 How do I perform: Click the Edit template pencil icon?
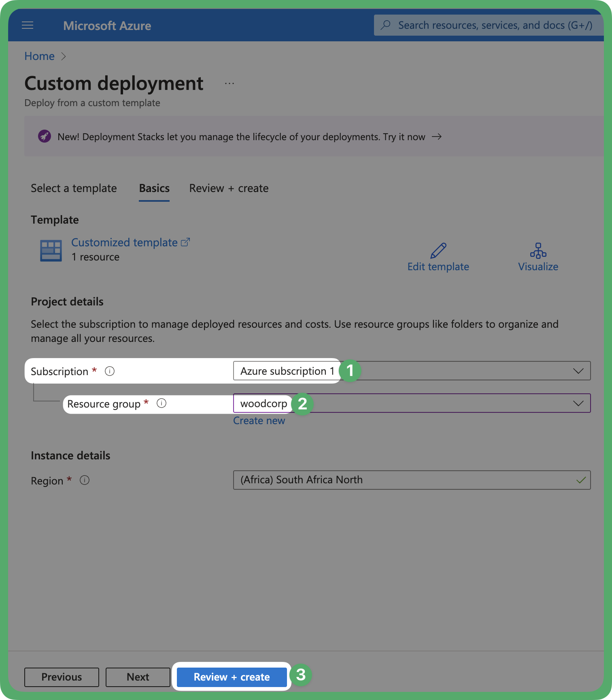tap(438, 251)
